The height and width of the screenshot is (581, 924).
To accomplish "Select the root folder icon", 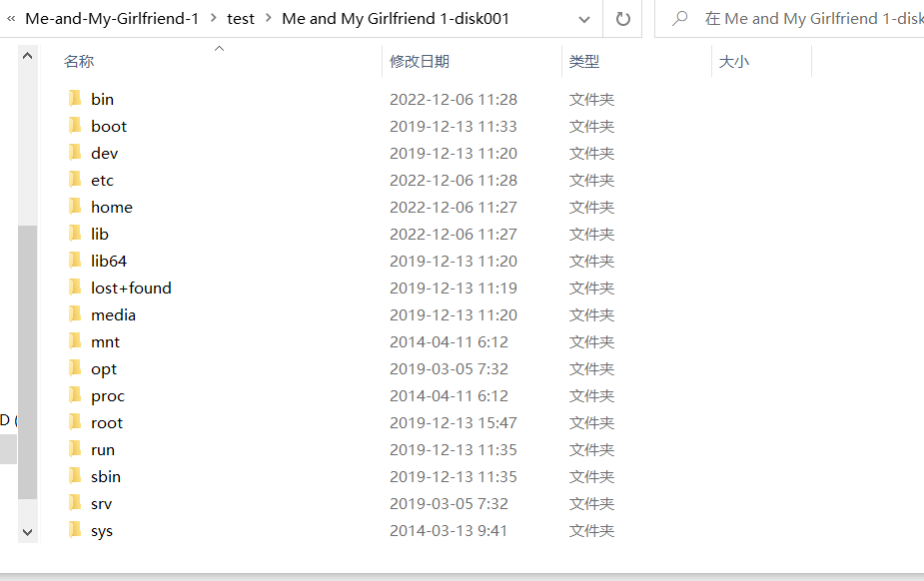I will [x=75, y=422].
